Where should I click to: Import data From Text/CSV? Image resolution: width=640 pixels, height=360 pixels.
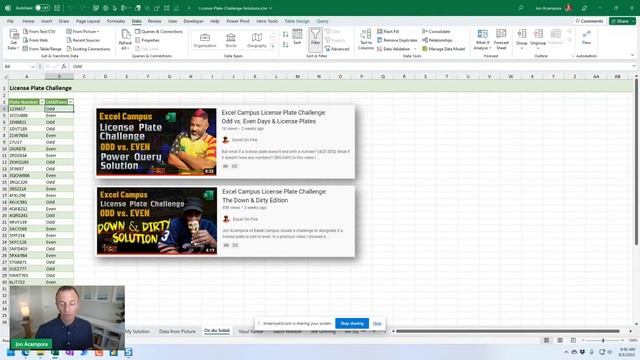point(39,31)
